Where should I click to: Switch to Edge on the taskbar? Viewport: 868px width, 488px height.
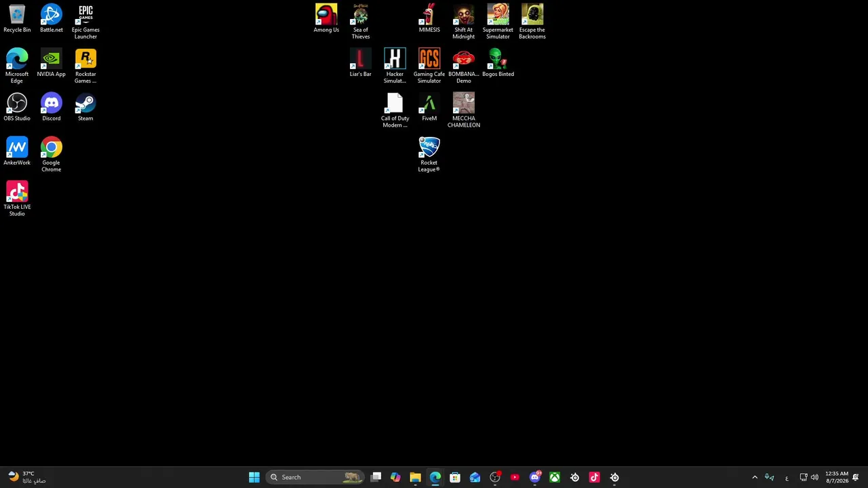pyautogui.click(x=435, y=477)
